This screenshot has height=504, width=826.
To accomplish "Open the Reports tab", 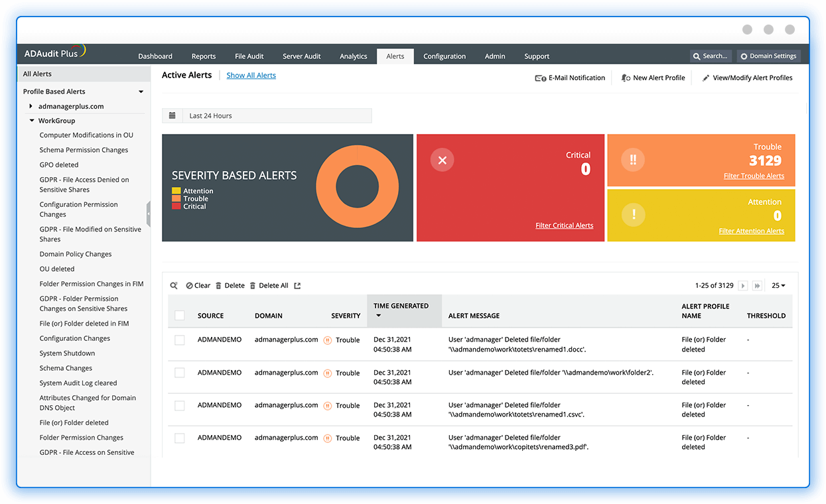I will click(204, 56).
